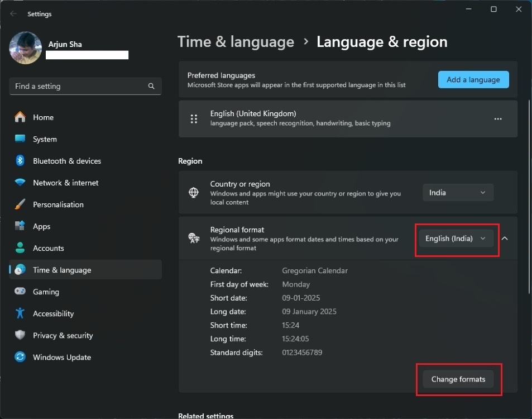This screenshot has width=532, height=419.
Task: Open the System settings section
Action: (x=44, y=139)
